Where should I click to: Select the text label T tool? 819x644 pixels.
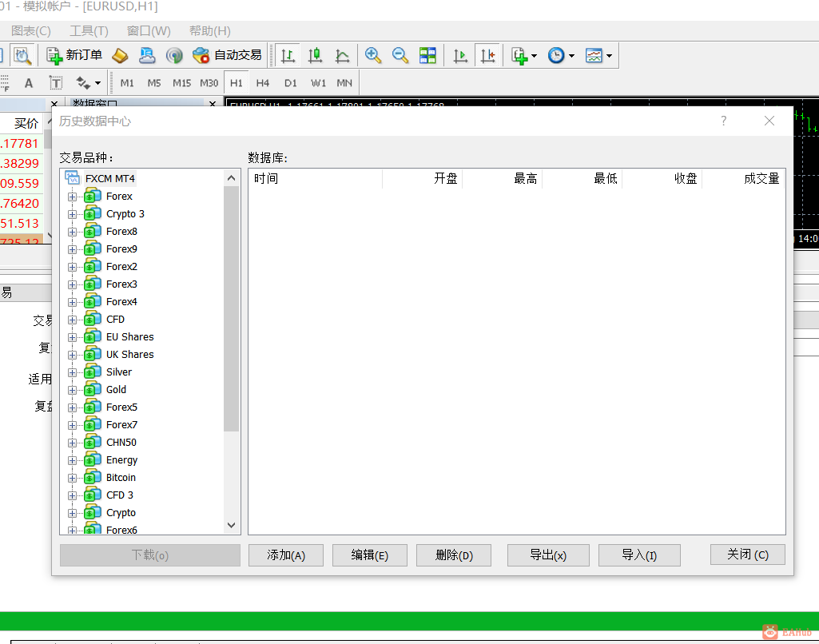(56, 83)
